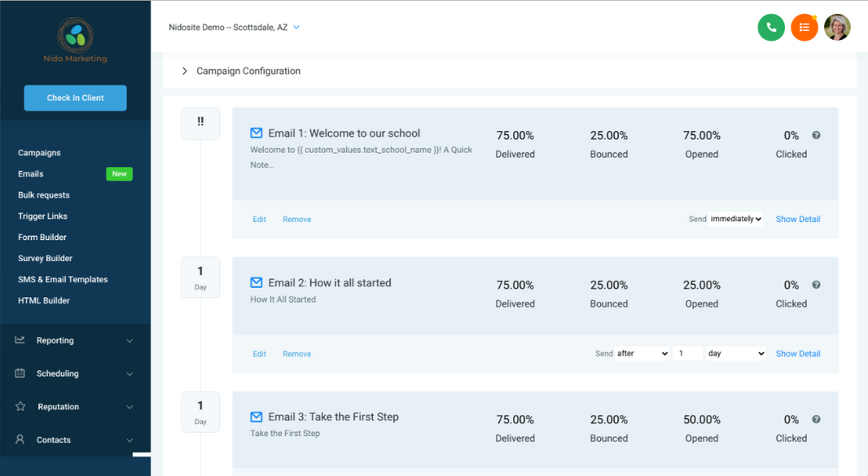Screen dimensions: 868x476
Task: Expand the Reporting menu in sidebar
Action: pos(75,340)
